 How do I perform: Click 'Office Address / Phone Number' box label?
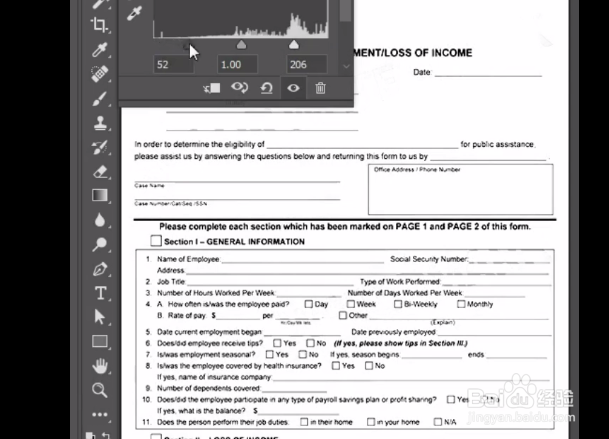pos(417,169)
